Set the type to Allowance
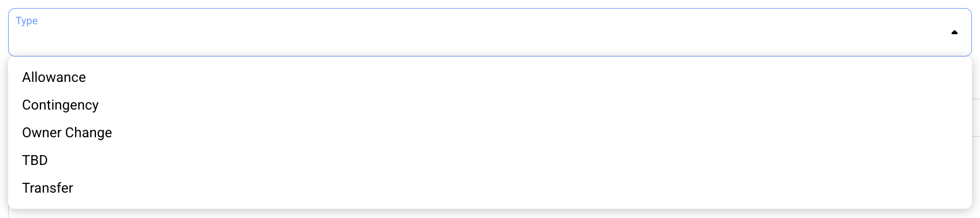 pyautogui.click(x=490, y=77)
